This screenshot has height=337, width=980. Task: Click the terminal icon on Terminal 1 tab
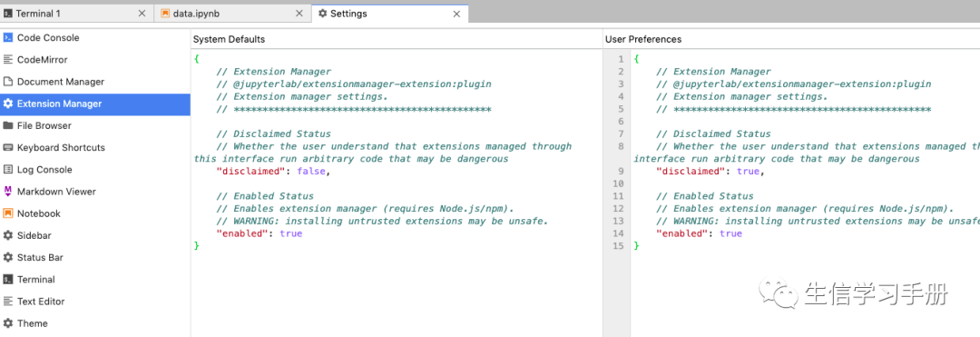8,13
